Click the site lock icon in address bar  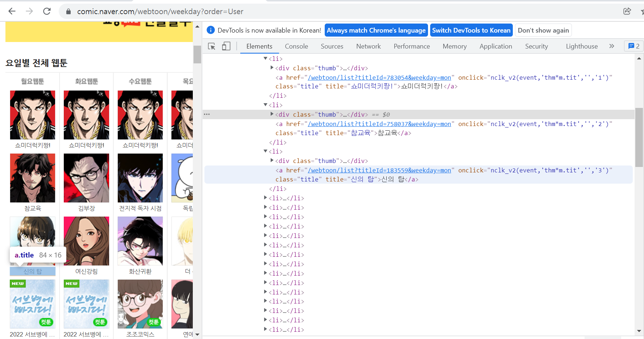pyautogui.click(x=68, y=12)
